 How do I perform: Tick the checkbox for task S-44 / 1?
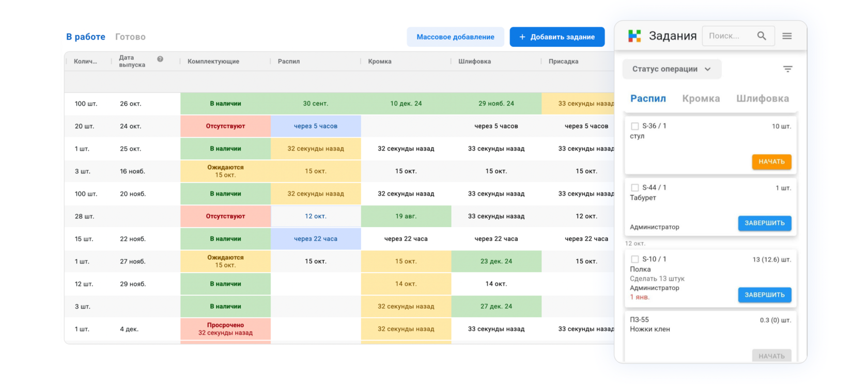coord(635,188)
